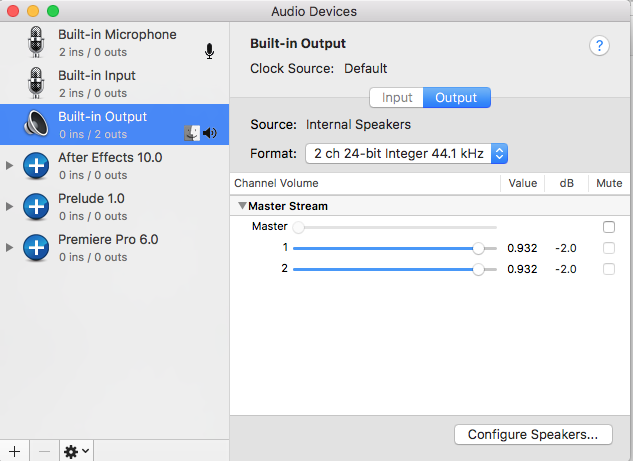Viewport: 633px width, 461px height.
Task: Click the dB column header
Action: [566, 183]
